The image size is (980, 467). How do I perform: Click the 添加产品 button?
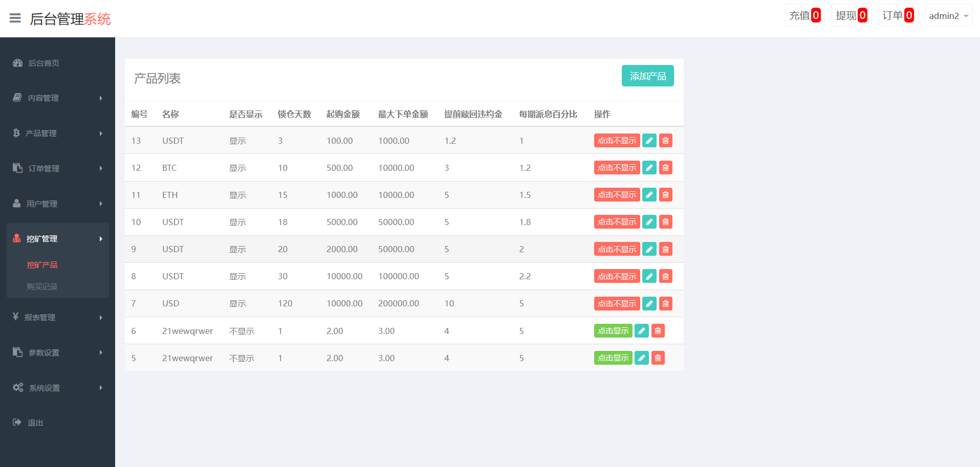pos(647,76)
